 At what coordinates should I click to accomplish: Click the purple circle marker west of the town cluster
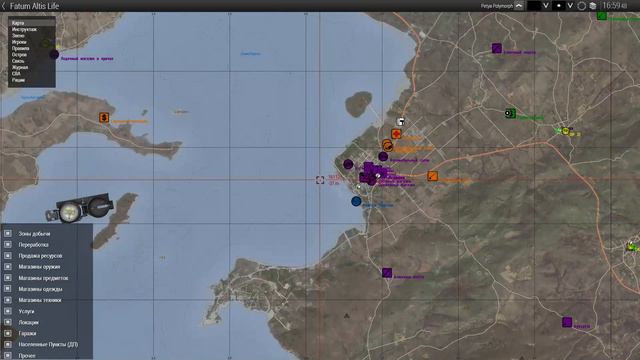(x=348, y=164)
